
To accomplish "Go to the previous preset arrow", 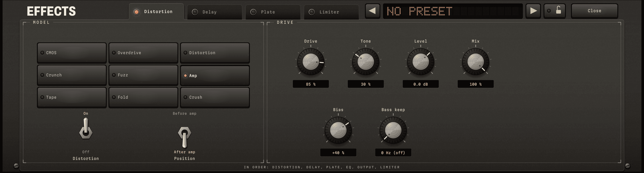I will tap(372, 11).
